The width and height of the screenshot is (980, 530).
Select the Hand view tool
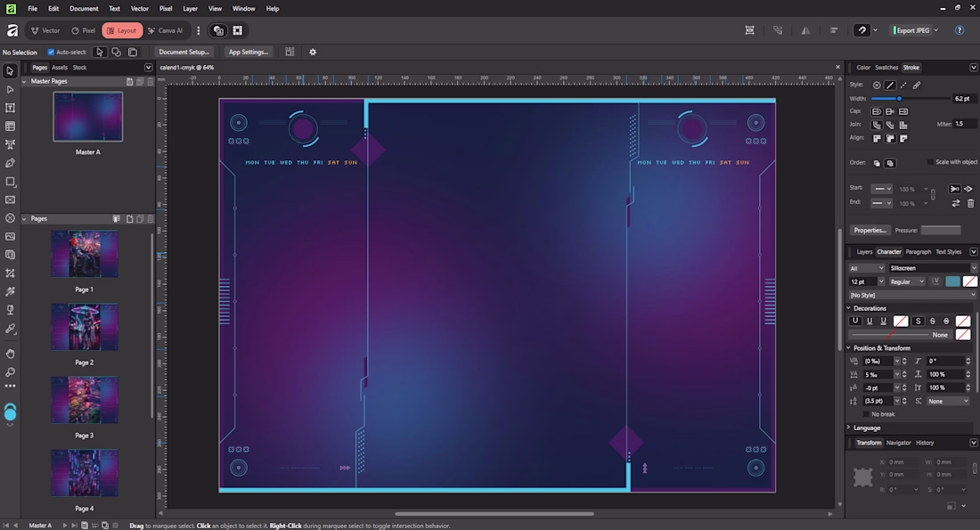(10, 354)
